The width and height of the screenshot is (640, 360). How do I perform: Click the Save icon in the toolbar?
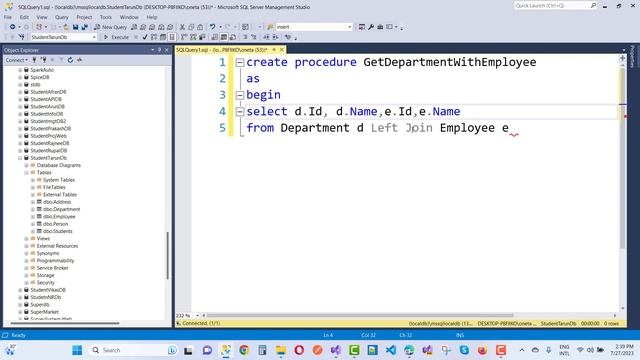pos(76,27)
